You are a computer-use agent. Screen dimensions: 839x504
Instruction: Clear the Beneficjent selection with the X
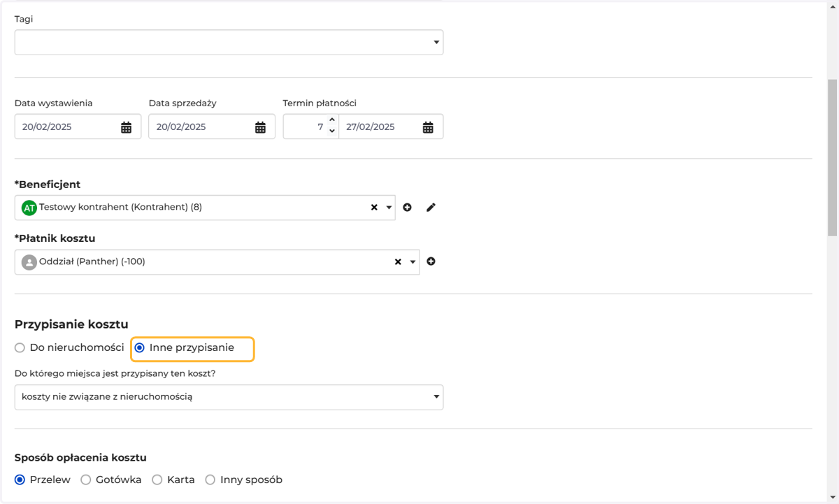(x=374, y=208)
